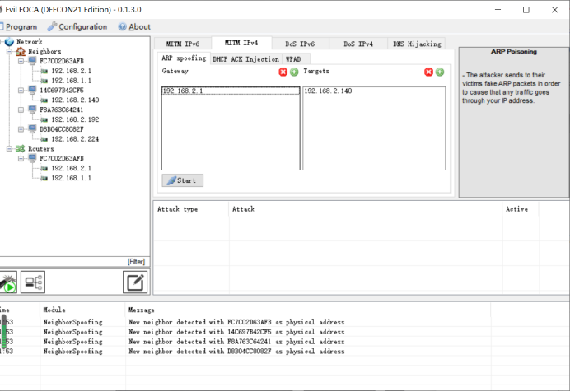Image resolution: width=570 pixels, height=392 pixels.
Task: Click computer icon of F8A763C64241
Action: tap(32, 109)
